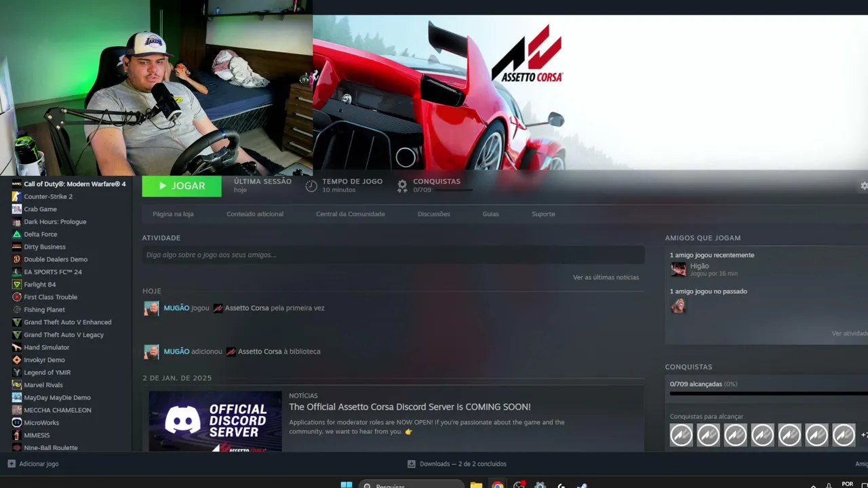
Task: Select the Call of Duty: Modern Warfare 4 game icon
Action: 17,184
